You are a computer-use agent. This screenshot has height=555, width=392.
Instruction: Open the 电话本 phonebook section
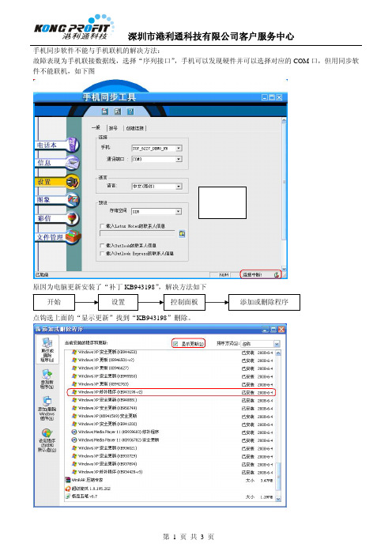pyautogui.click(x=57, y=145)
